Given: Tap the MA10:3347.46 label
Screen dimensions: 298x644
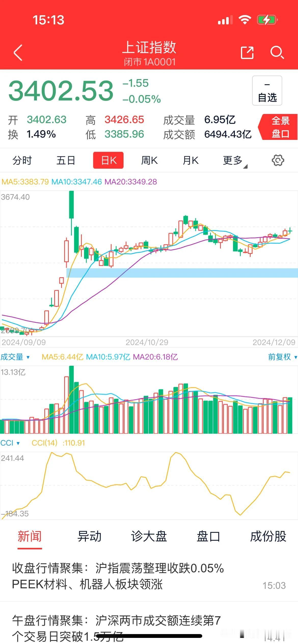Looking at the screenshot, I should pyautogui.click(x=76, y=182).
